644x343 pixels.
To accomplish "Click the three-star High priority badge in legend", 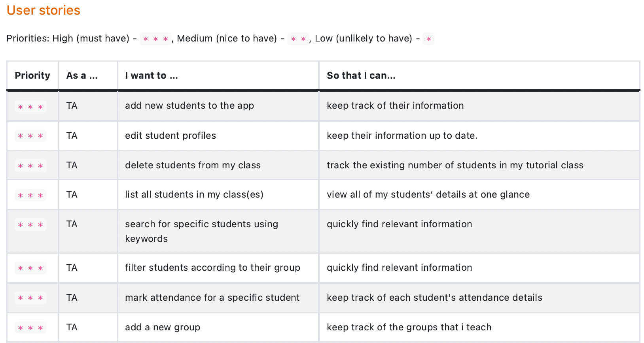I will (155, 39).
